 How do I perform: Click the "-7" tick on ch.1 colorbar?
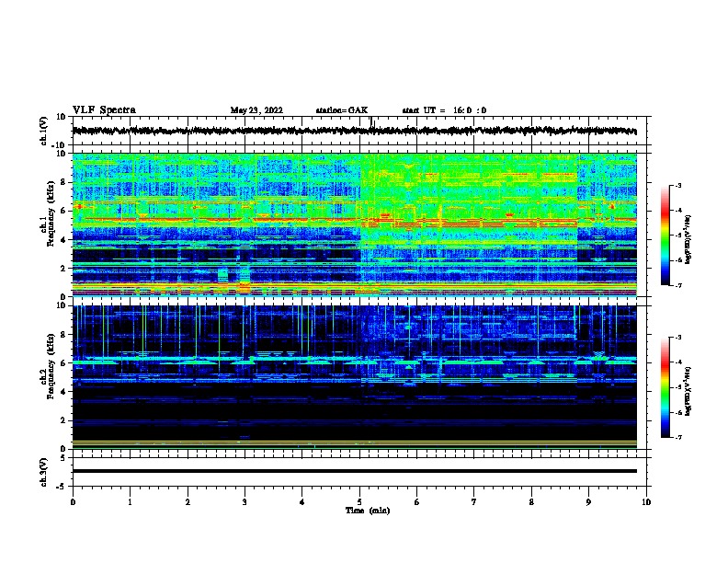678,285
